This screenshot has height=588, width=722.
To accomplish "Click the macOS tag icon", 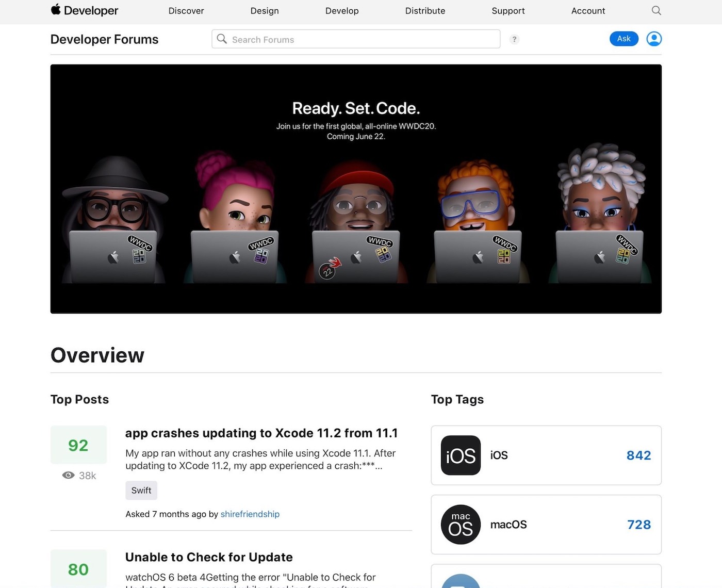I will click(461, 525).
